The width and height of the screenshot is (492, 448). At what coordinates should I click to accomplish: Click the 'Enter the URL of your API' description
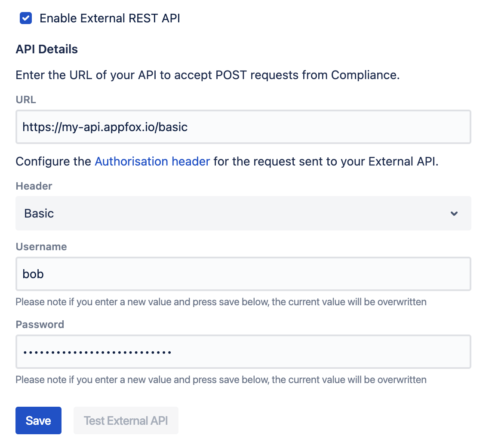click(208, 75)
